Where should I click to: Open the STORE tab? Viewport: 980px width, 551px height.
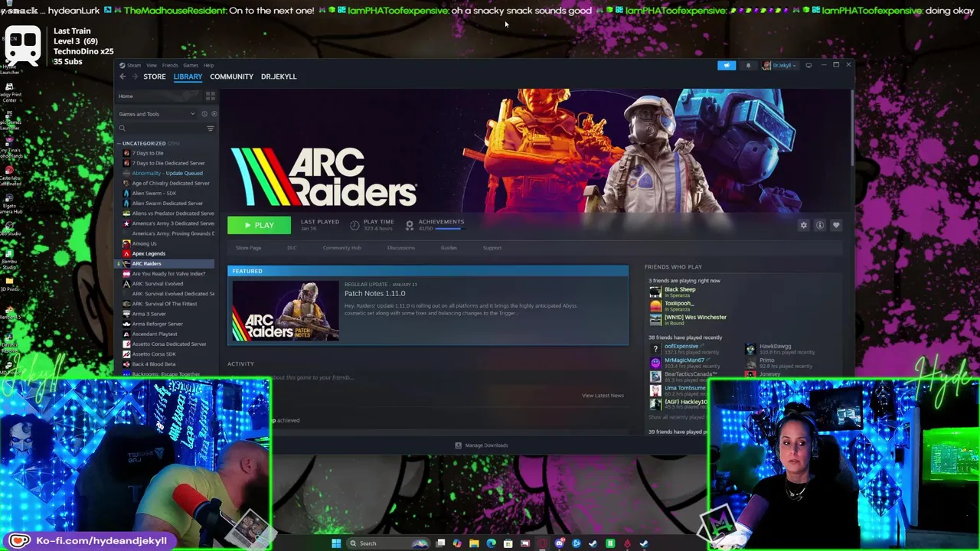point(154,77)
